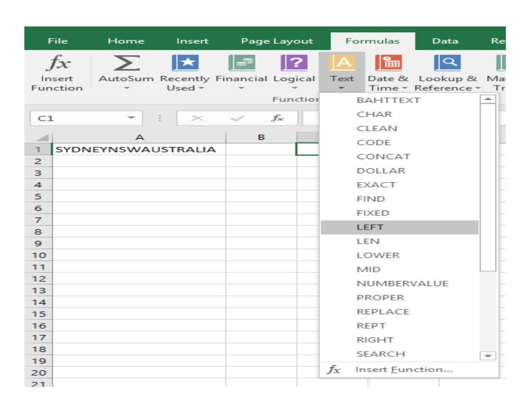
Task: Select the AutoSum sigma icon
Action: pos(126,63)
